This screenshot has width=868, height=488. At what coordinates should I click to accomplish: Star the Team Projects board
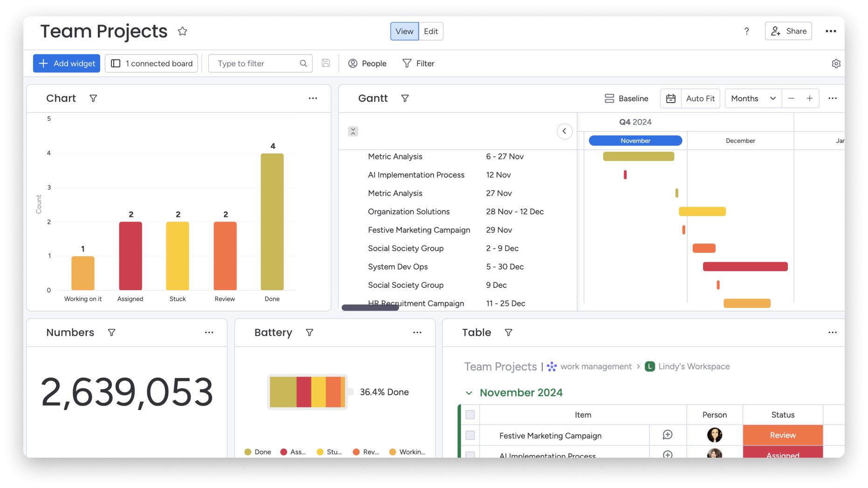click(x=182, y=31)
